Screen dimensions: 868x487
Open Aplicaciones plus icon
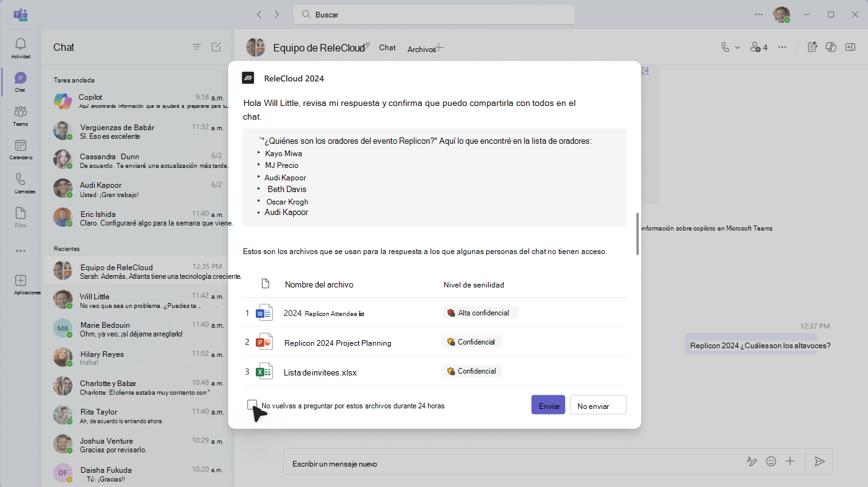[20, 281]
